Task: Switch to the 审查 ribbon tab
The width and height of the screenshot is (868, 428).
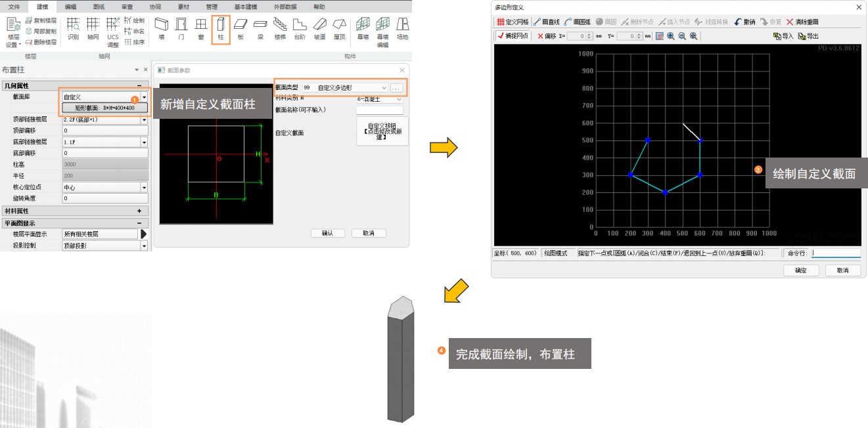Action: (x=127, y=6)
